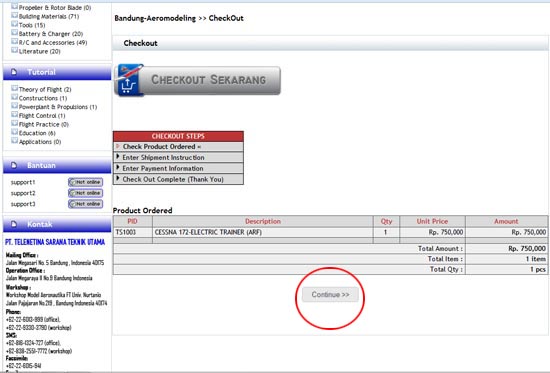The height and width of the screenshot is (373, 550).
Task: Click the Unit Price column header
Action: (x=432, y=221)
